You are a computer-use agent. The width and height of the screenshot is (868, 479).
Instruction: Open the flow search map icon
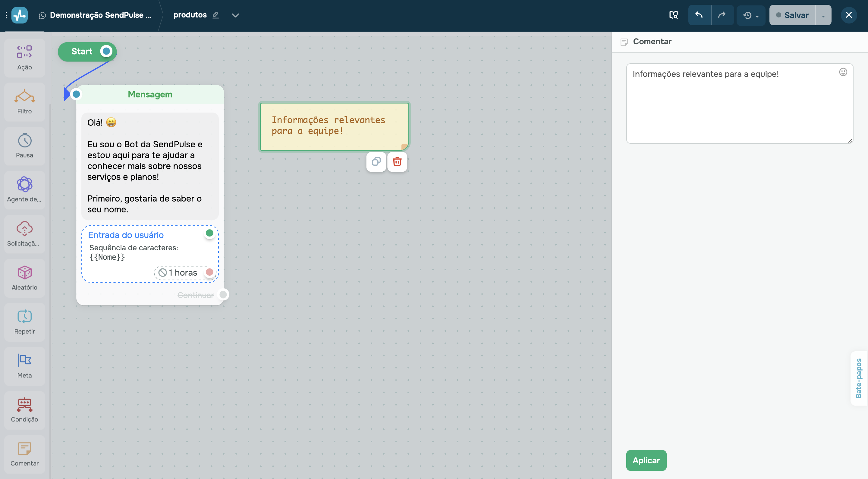click(673, 15)
